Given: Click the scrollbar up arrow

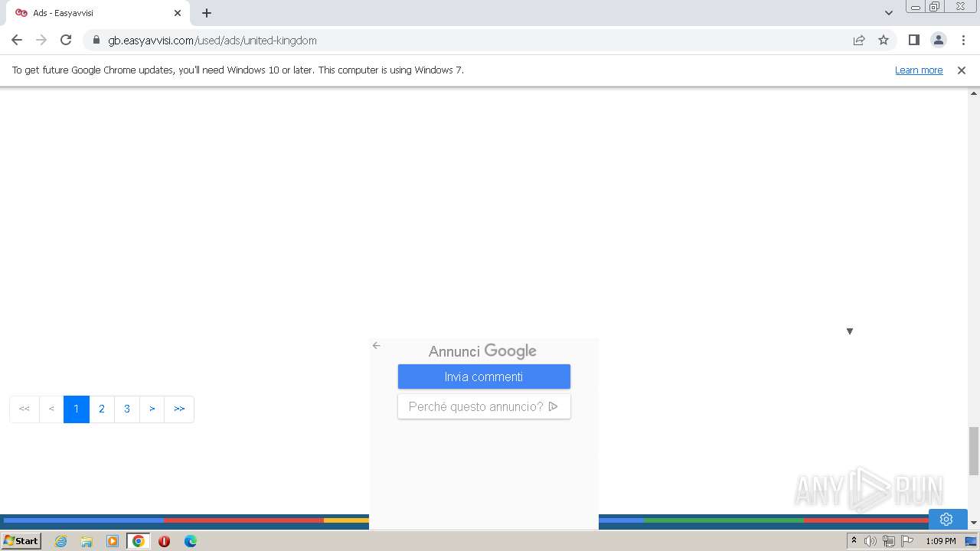Looking at the screenshot, I should [x=974, y=93].
